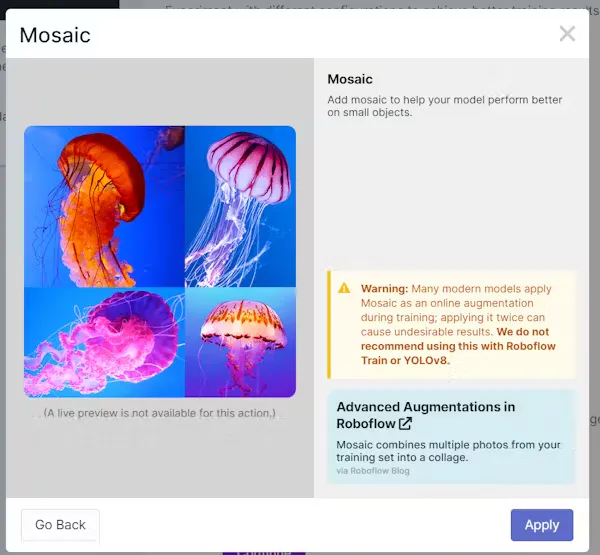The image size is (600, 555).
Task: Click the 'Mosaic combines multiple photos' description
Action: click(x=448, y=451)
